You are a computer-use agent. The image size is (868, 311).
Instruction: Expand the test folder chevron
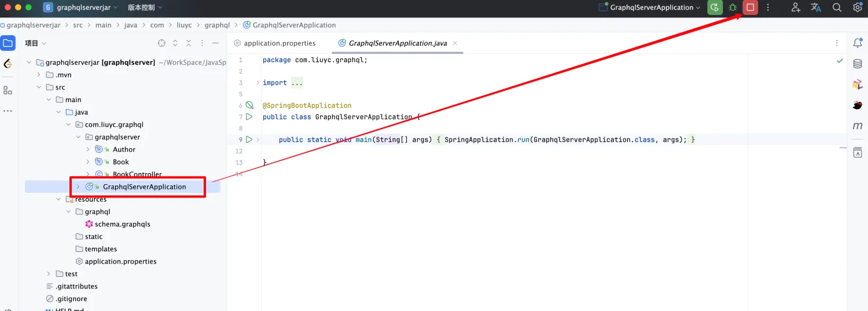tap(49, 274)
